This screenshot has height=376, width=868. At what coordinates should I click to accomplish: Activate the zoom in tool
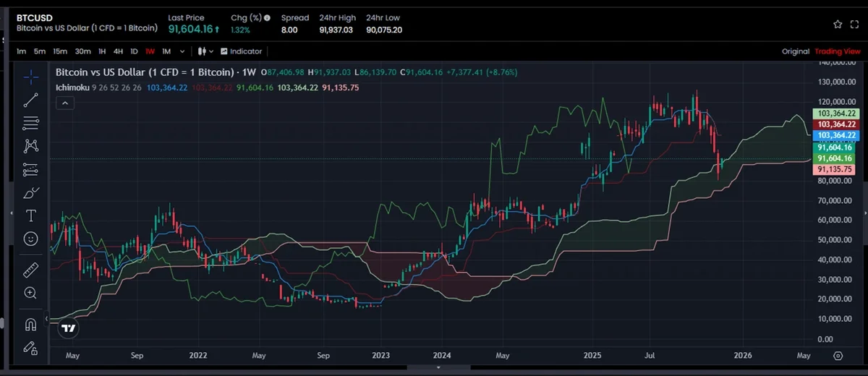pyautogui.click(x=30, y=293)
